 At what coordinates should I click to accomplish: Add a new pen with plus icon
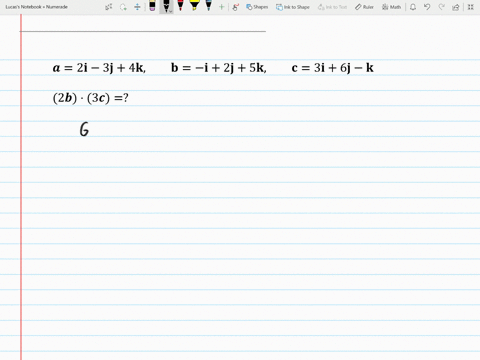click(x=221, y=7)
